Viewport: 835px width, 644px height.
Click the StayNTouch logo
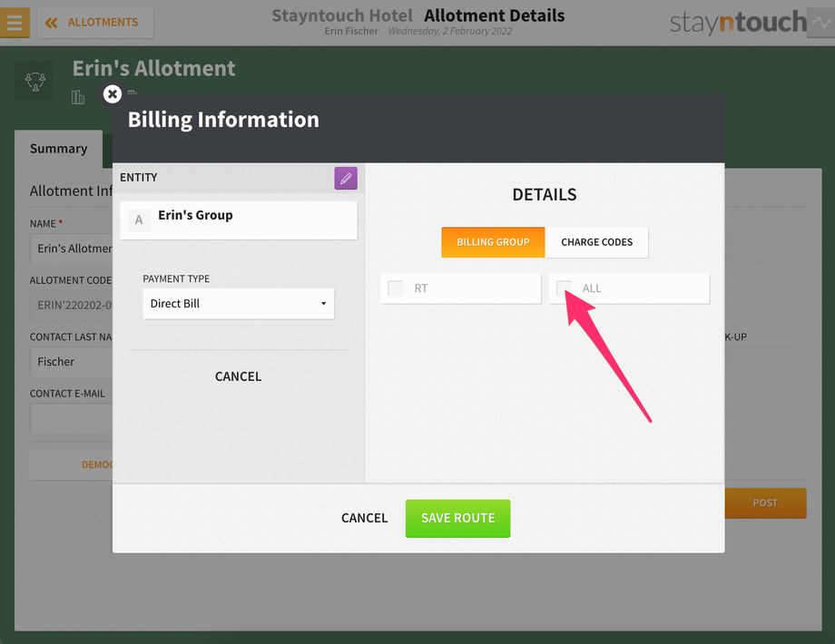[x=738, y=23]
